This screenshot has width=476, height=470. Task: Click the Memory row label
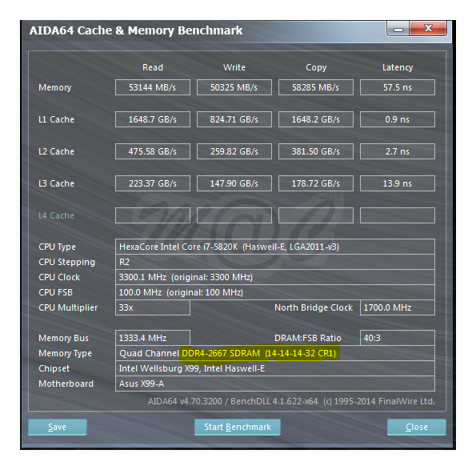(x=54, y=87)
